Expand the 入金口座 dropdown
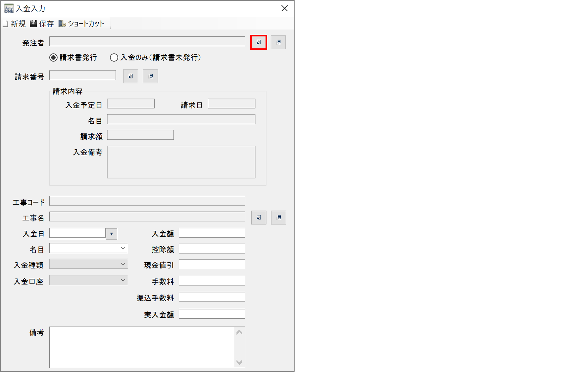The height and width of the screenshot is (372, 588). tap(123, 280)
